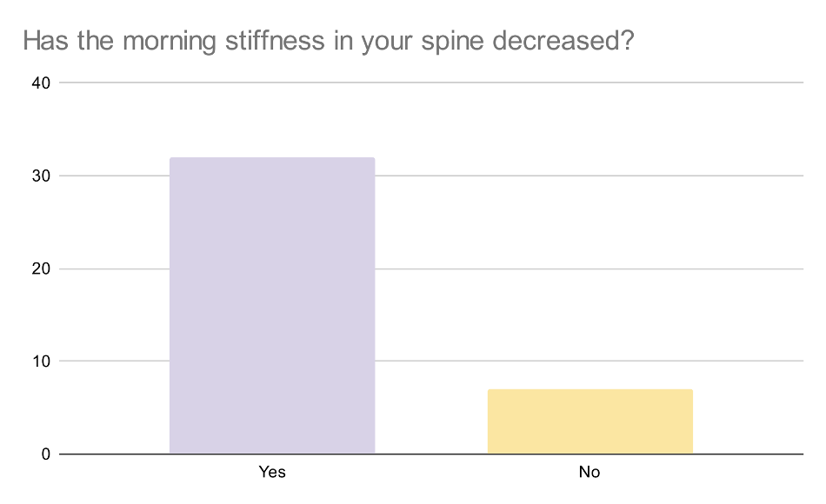Click the 10 label on vertical axis
This screenshot has width=826, height=504.
[43, 361]
